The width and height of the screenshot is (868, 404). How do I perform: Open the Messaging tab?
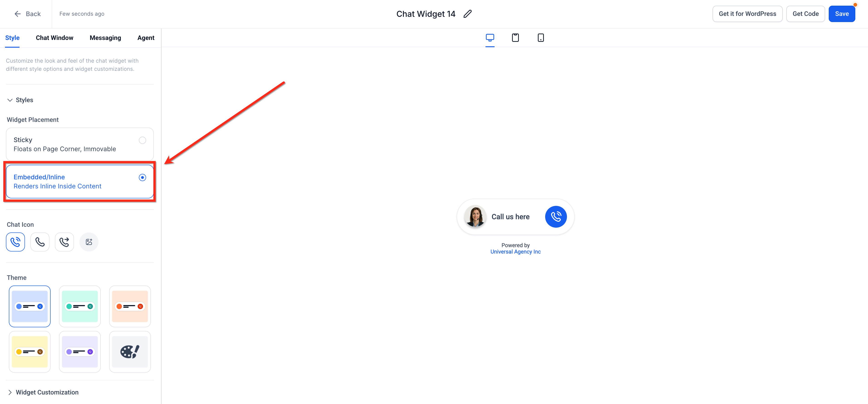point(105,38)
